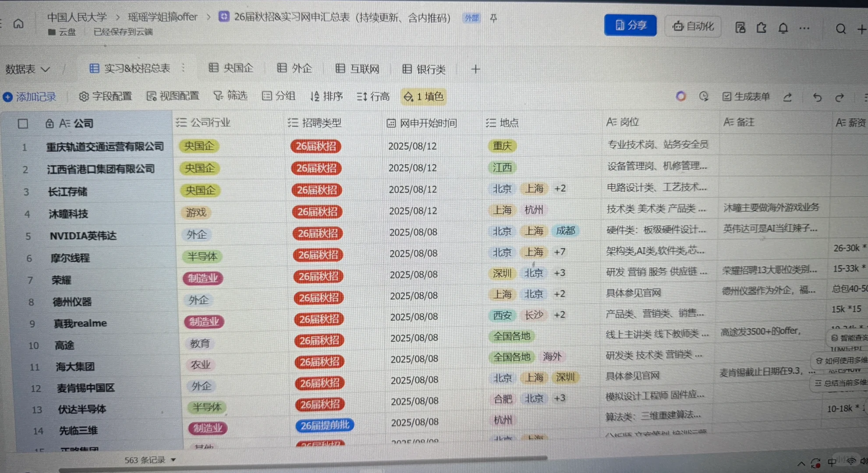
Task: Select the NVIDIA英伟达 company cell
Action: click(x=83, y=236)
